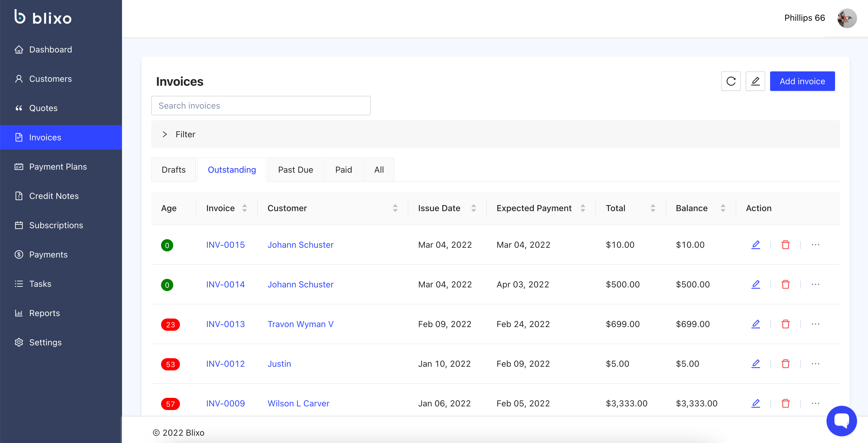The height and width of the screenshot is (443, 868).
Task: Sort by Invoice column arrows
Action: 245,208
